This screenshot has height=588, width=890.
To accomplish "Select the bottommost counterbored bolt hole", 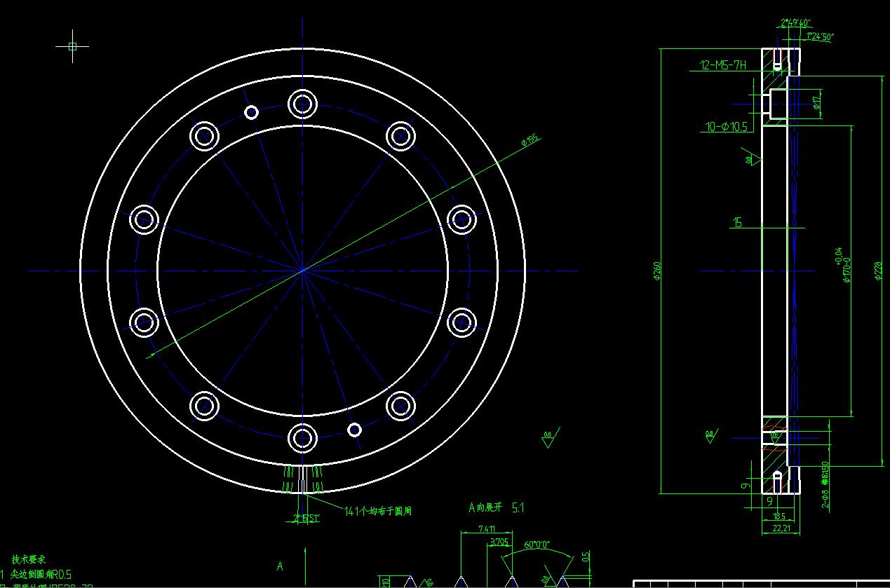I will pyautogui.click(x=302, y=438).
